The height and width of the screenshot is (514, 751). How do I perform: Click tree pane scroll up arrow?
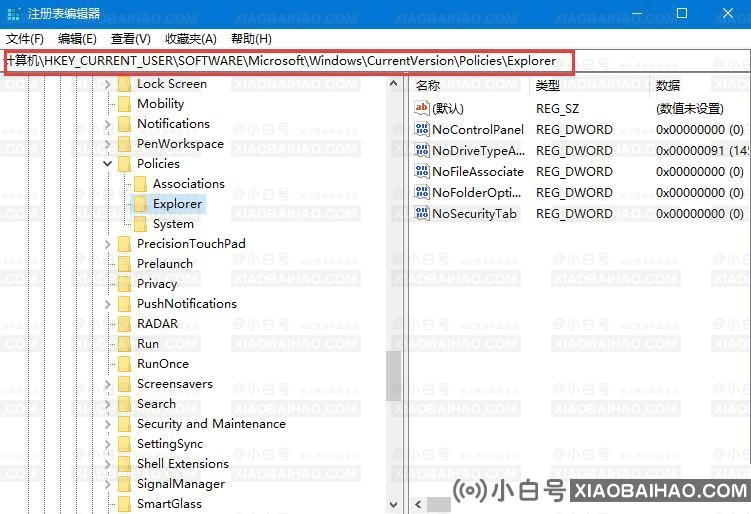pos(394,84)
